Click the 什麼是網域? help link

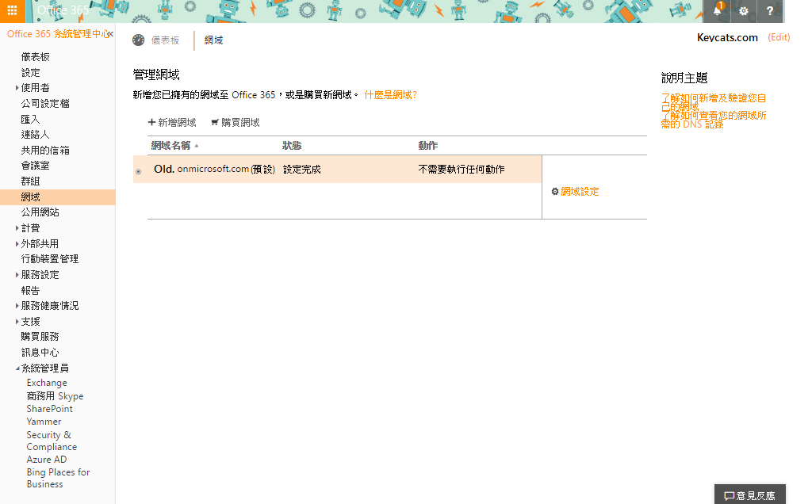coord(390,94)
